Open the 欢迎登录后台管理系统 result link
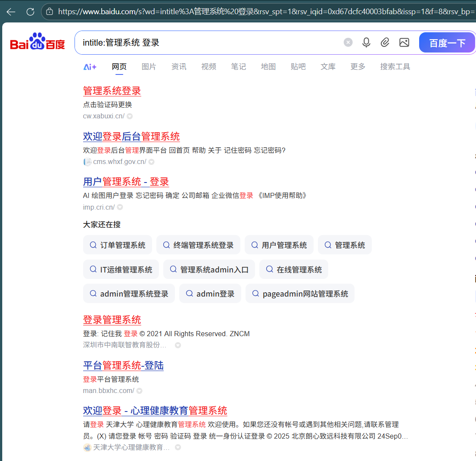The width and height of the screenshot is (476, 461). coord(131,136)
